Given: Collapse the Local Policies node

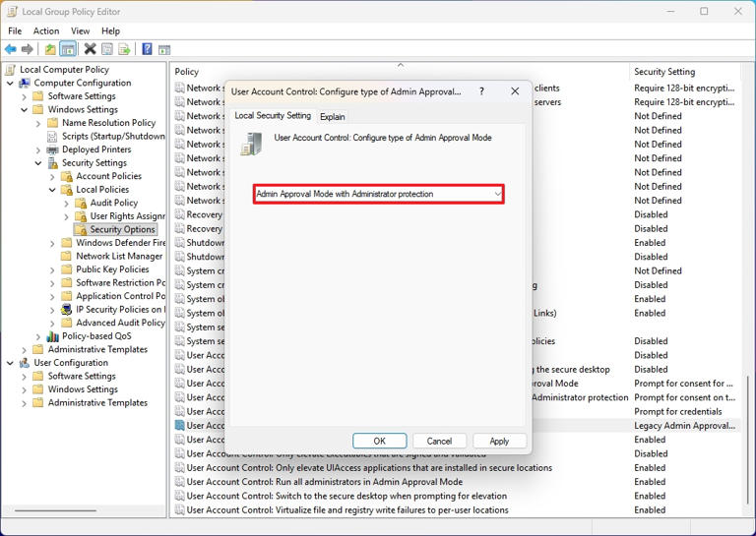Looking at the screenshot, I should tap(52, 190).
